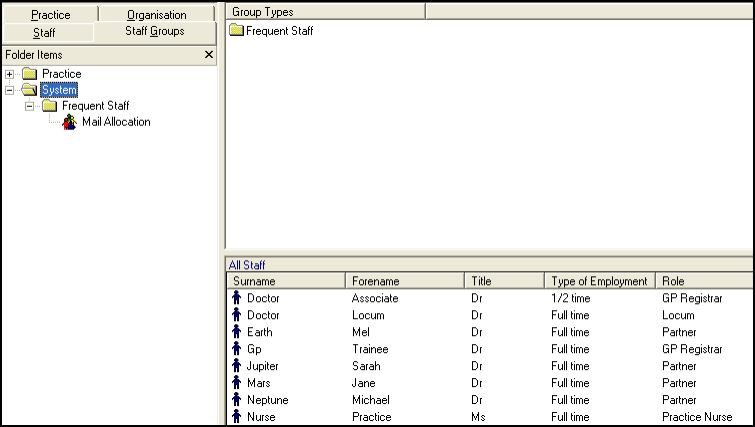Open the Organisation tab
The height and width of the screenshot is (427, 755).
(x=156, y=15)
